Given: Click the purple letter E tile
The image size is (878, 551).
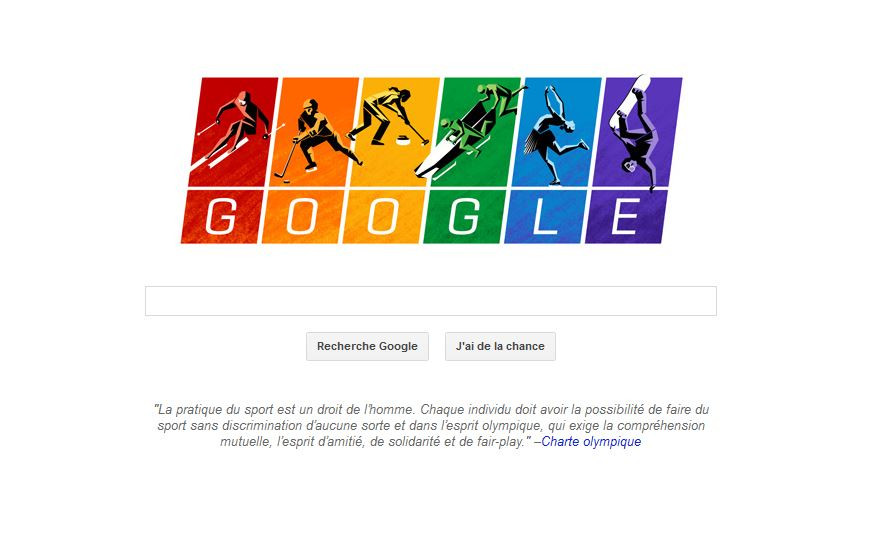Looking at the screenshot, I should pyautogui.click(x=626, y=217).
